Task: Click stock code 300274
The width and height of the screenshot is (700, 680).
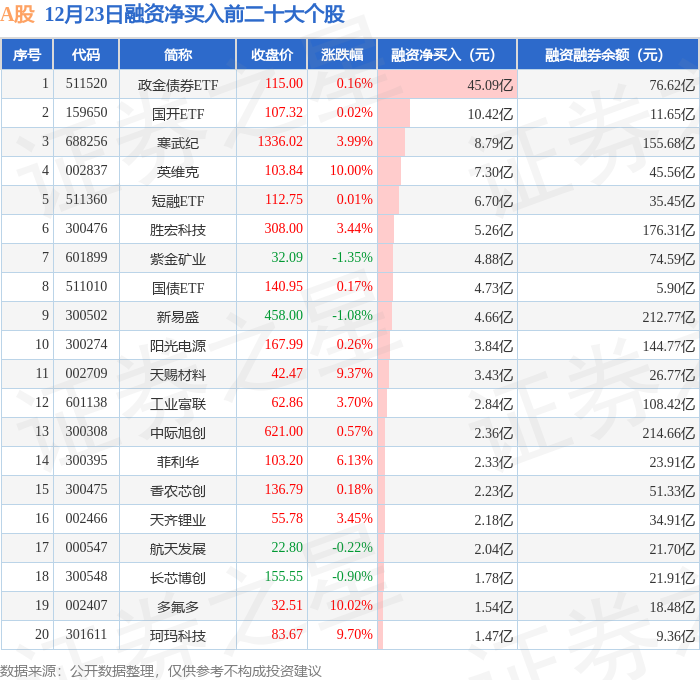Action: [86, 345]
